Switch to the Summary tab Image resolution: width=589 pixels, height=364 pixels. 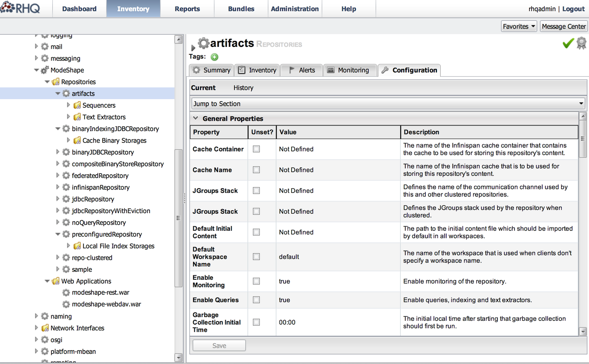[x=211, y=70]
